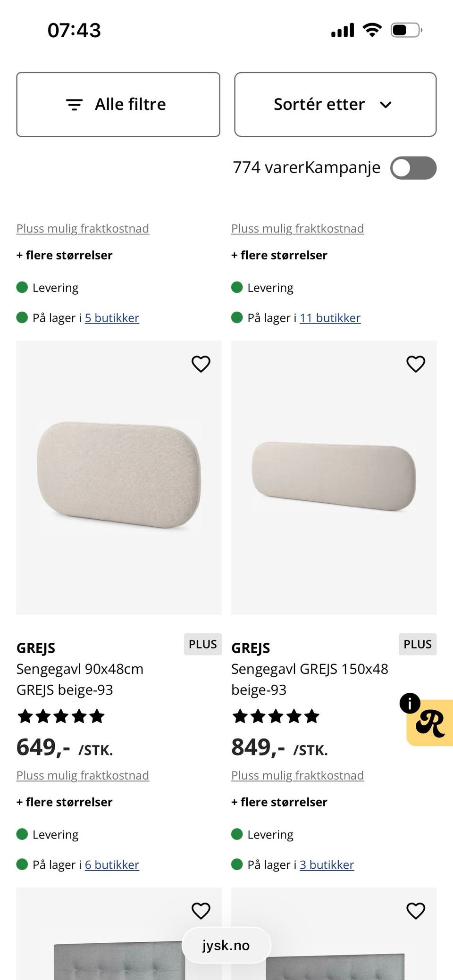This screenshot has height=980, width=453.
Task: Favorite the GREJS 90x48cm headboard heart
Action: (201, 364)
